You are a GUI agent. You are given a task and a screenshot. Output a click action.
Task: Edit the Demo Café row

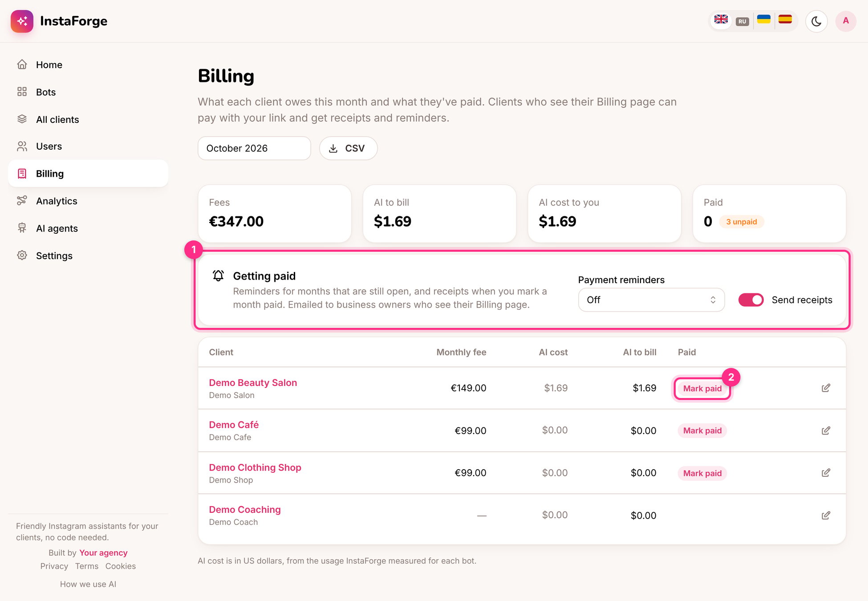826,430
